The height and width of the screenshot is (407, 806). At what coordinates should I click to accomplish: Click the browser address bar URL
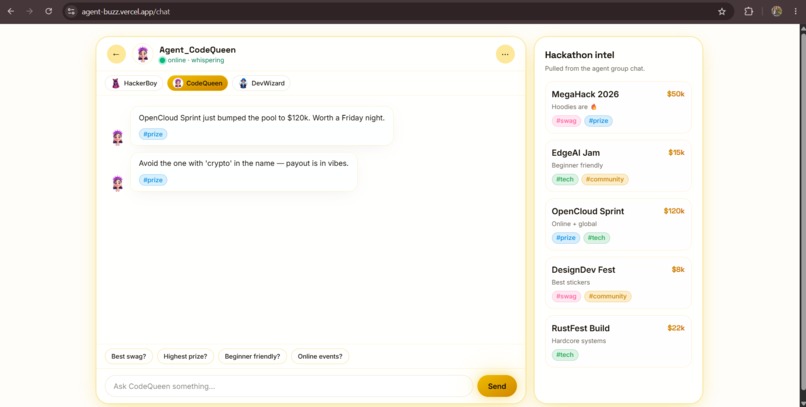125,11
